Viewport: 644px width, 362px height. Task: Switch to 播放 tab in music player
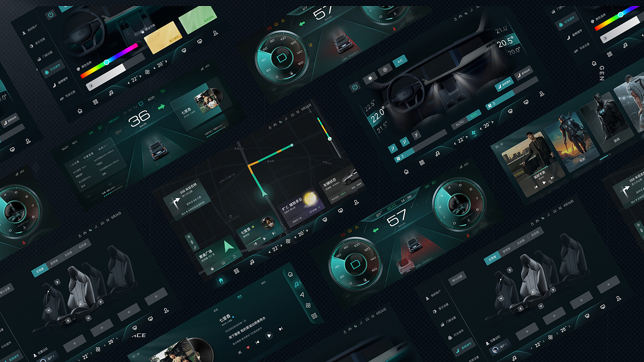coord(239,297)
